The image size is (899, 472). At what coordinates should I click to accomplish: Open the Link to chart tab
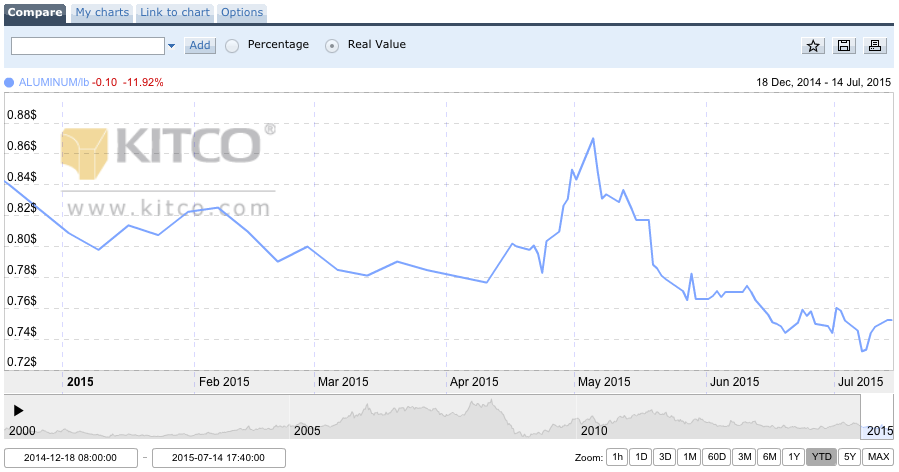tap(175, 13)
